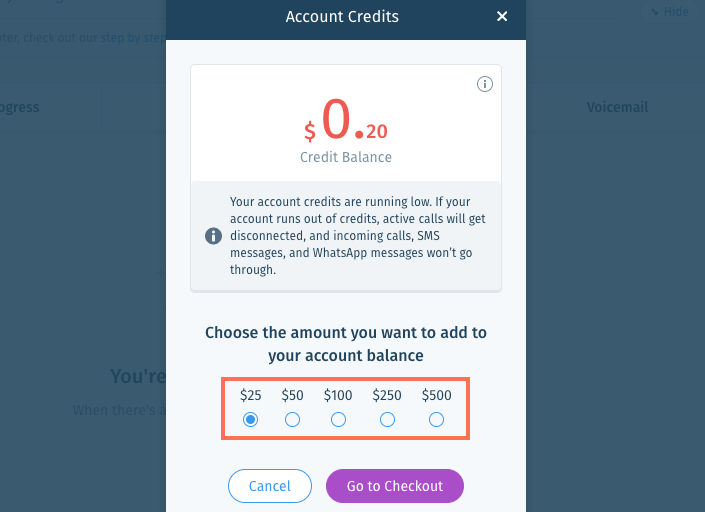Select the $25 radio button
This screenshot has height=512, width=705.
(250, 419)
